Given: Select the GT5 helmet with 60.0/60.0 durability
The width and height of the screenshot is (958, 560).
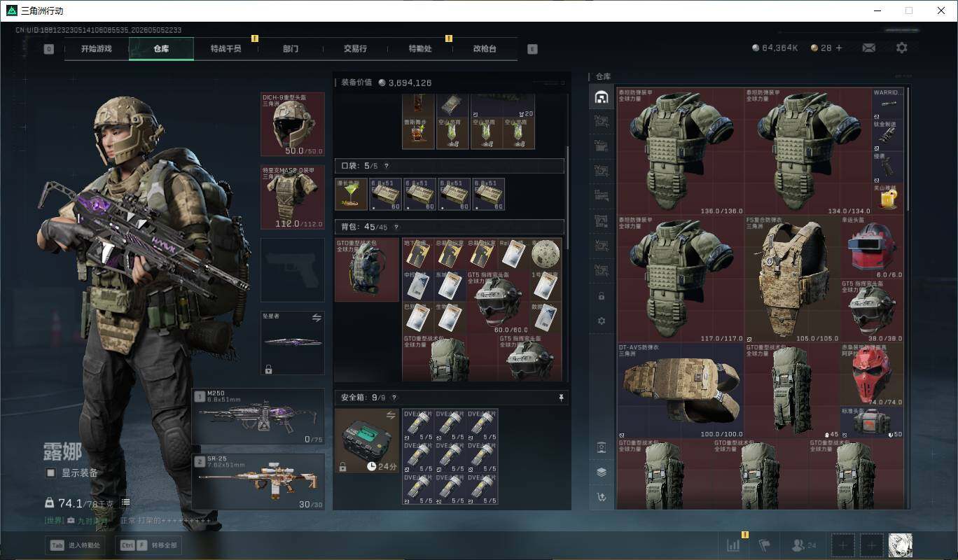Looking at the screenshot, I should coord(499,302).
